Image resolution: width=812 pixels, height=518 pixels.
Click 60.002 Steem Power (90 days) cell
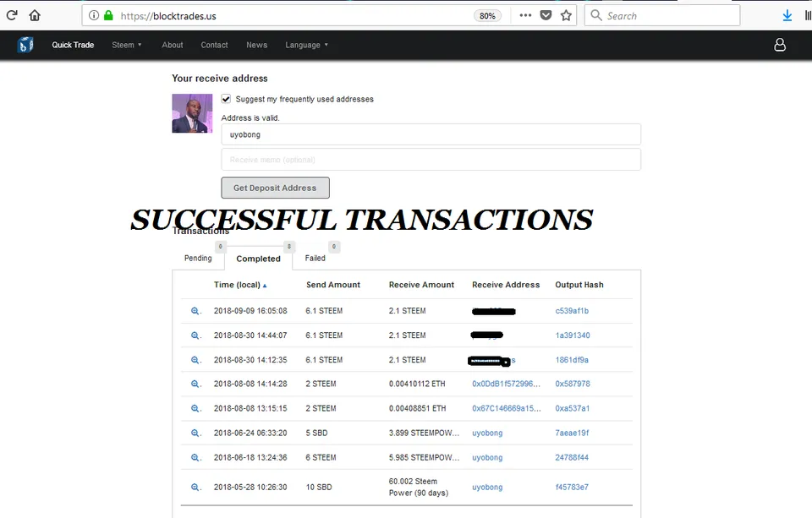419,487
